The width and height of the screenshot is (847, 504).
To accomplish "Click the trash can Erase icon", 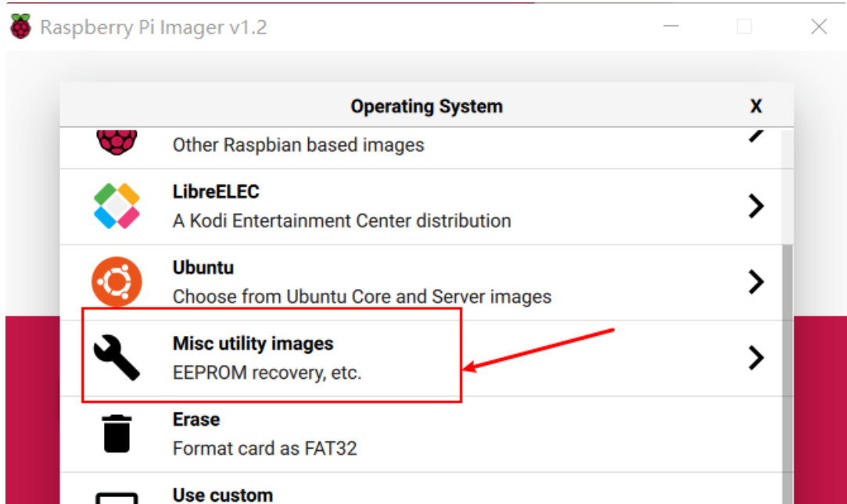I will coord(117,434).
